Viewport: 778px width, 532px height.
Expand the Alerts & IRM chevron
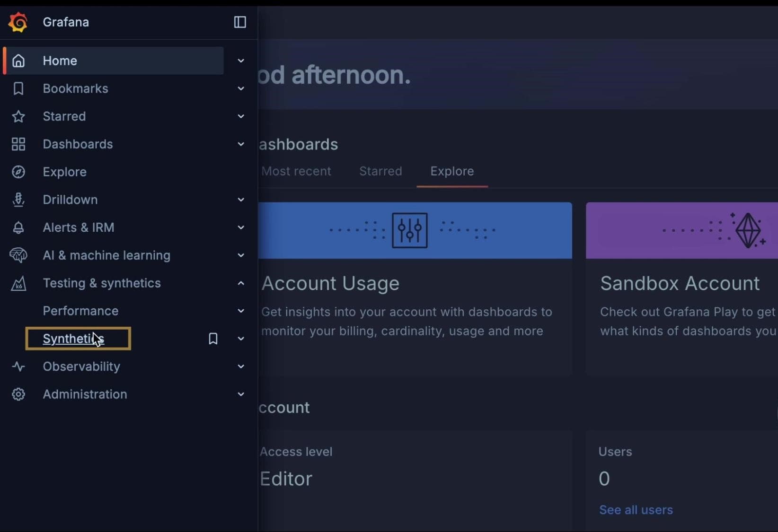click(241, 227)
